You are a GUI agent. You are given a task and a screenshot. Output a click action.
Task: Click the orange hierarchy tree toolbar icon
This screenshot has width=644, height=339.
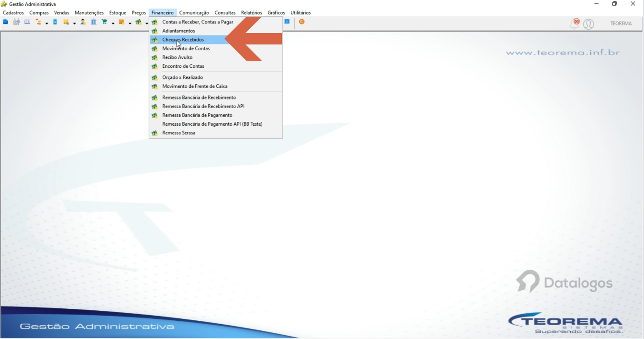[39, 22]
